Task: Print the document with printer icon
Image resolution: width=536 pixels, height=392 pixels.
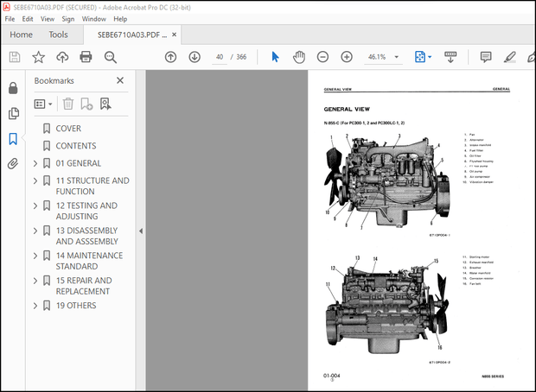Action: (x=86, y=57)
